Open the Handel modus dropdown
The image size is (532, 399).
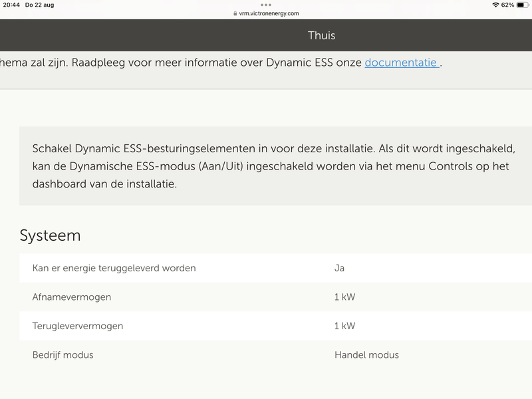point(366,355)
